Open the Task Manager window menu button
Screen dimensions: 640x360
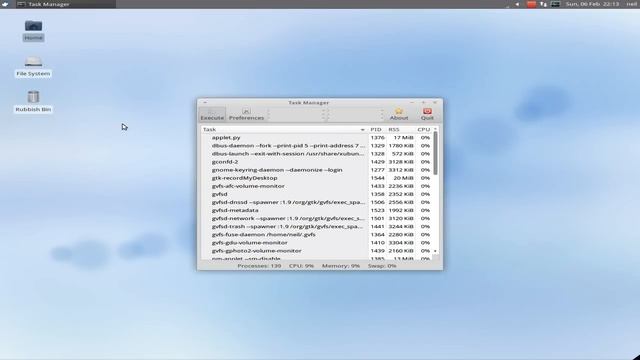pos(205,102)
